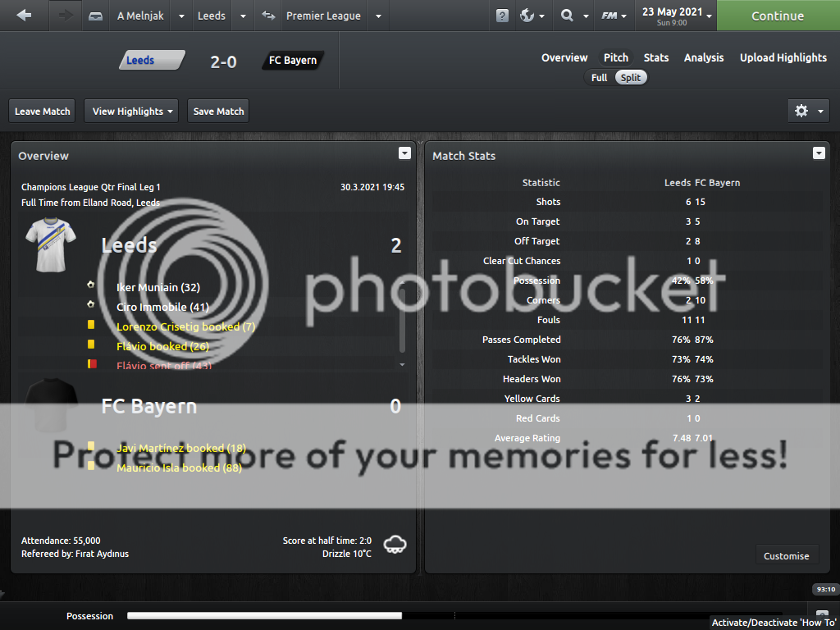The width and height of the screenshot is (840, 630).
Task: Expand the View Highlights dropdown
Action: (x=131, y=112)
